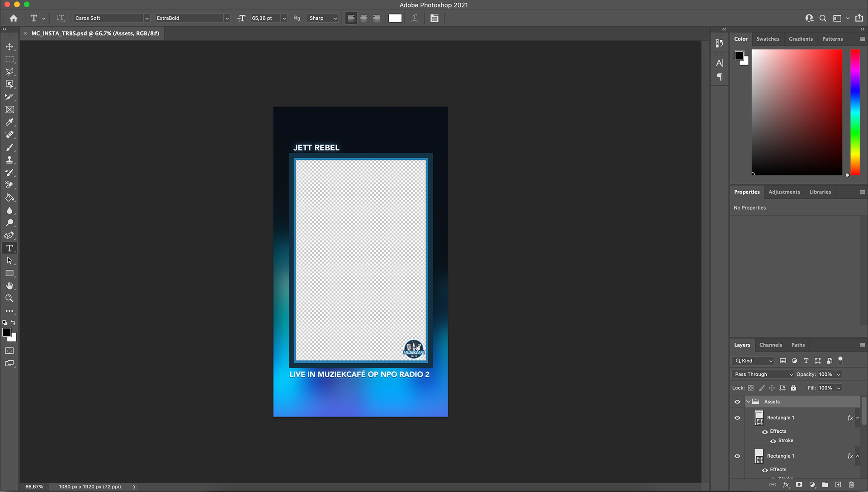Click the Home button in options bar

tap(14, 18)
